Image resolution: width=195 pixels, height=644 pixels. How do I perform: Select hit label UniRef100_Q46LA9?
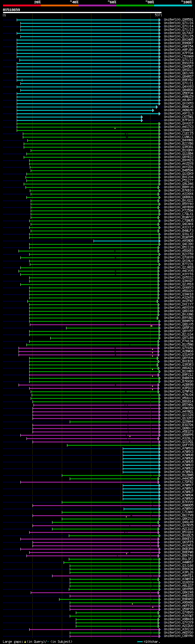pyautogui.click(x=179, y=522)
